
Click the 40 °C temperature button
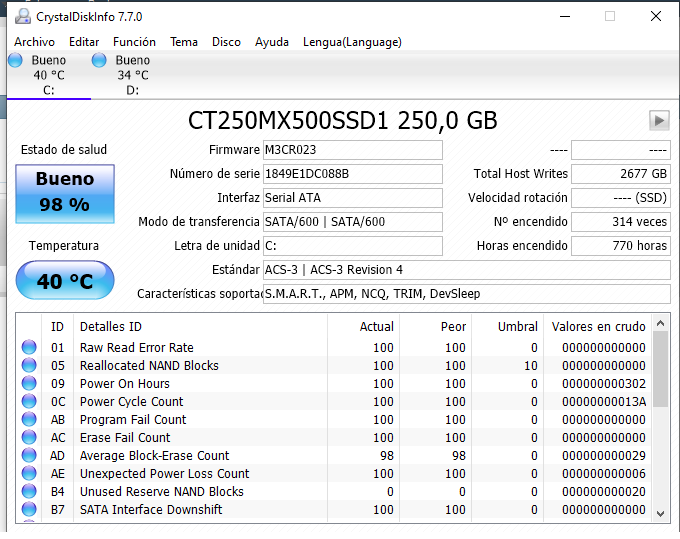point(65,280)
